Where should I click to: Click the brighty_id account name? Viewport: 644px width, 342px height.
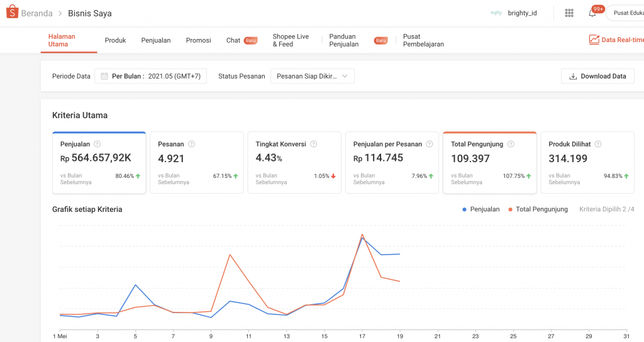[x=522, y=13]
